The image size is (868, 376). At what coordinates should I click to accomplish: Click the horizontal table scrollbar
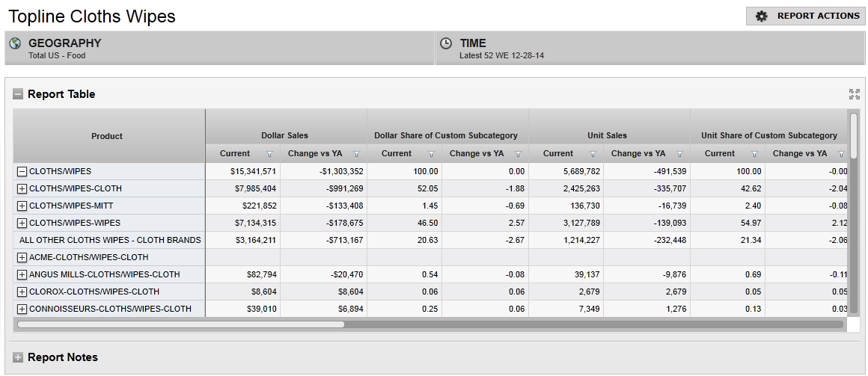pos(180,324)
